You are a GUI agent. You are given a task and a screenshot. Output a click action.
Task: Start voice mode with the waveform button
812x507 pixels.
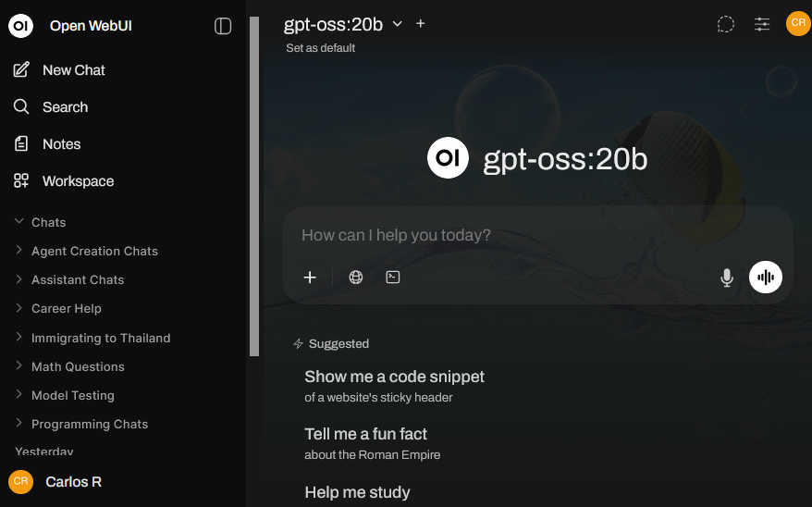(x=765, y=278)
